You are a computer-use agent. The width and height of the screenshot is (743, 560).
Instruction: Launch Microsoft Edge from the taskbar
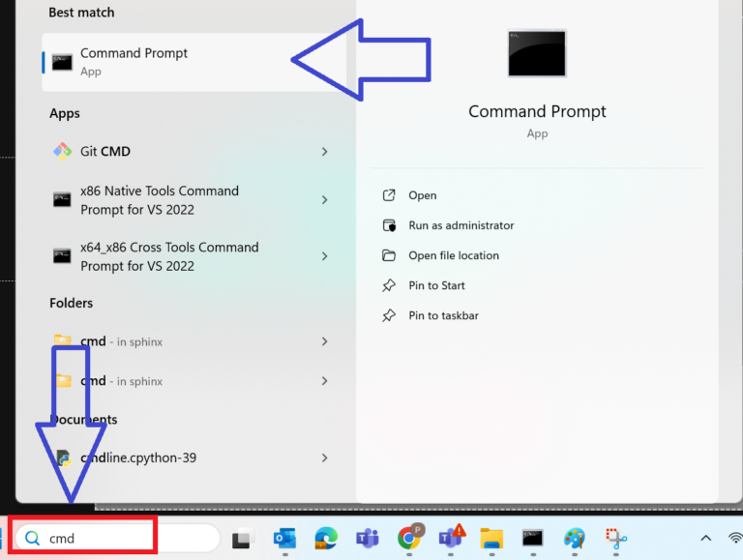tap(325, 538)
